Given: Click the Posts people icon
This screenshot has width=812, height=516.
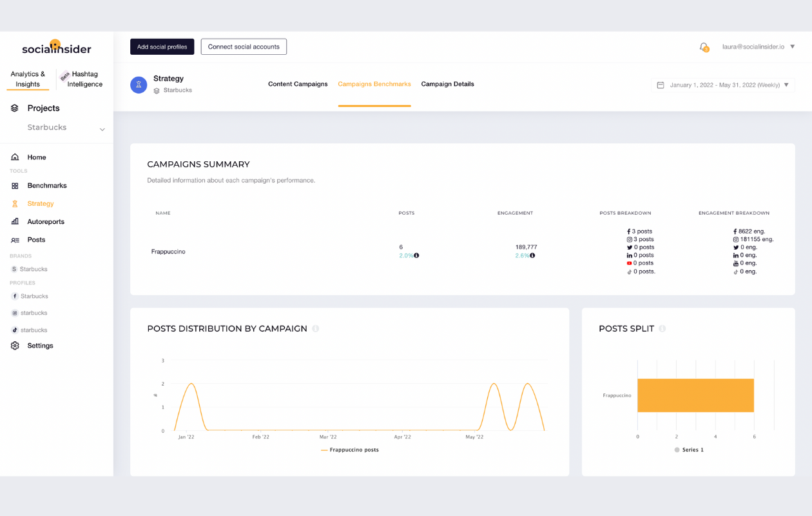Looking at the screenshot, I should click(15, 240).
